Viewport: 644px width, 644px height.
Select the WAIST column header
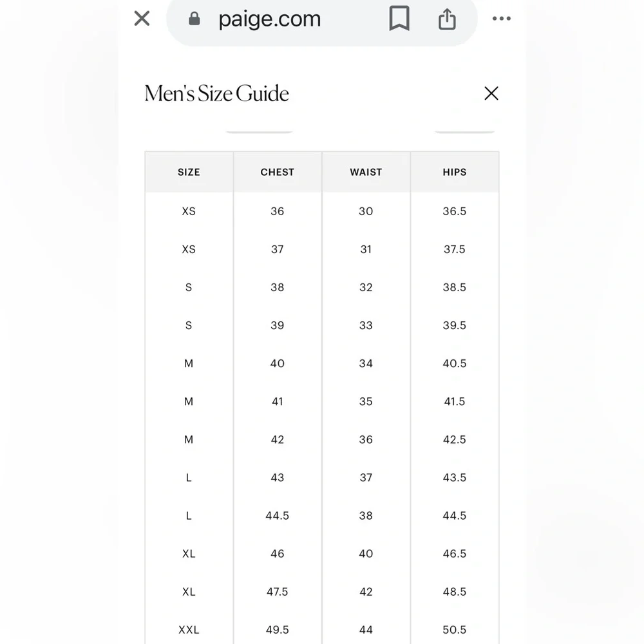coord(366,172)
